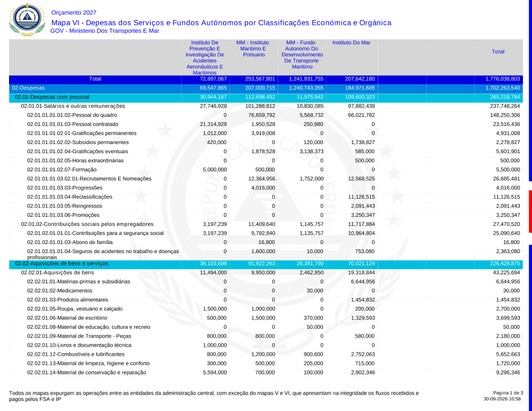Click the 02.01.01-Salários e outras remunerações row
This screenshot has width=532, height=411.
[x=265, y=106]
